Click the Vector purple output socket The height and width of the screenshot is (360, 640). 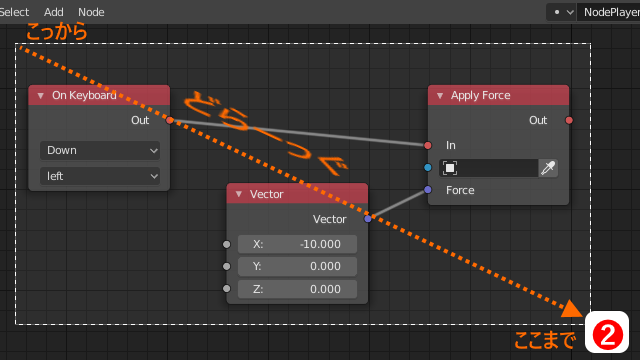368,219
